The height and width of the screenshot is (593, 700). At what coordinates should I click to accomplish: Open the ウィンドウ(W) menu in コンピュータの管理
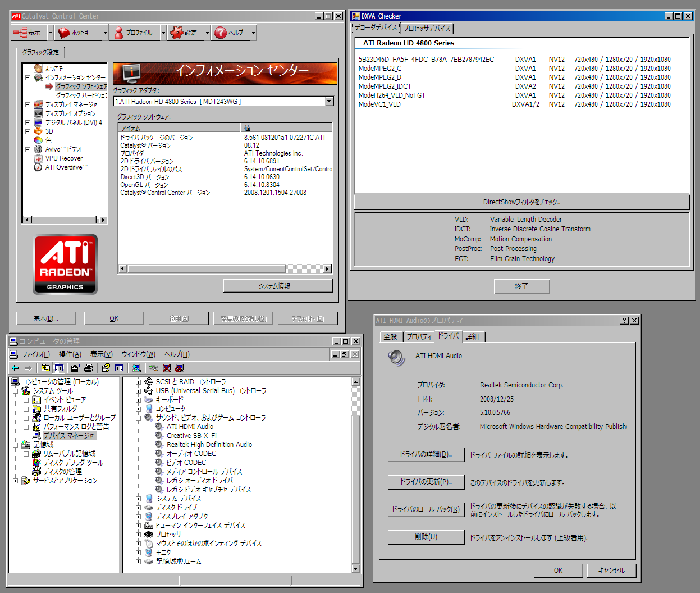[x=138, y=354]
